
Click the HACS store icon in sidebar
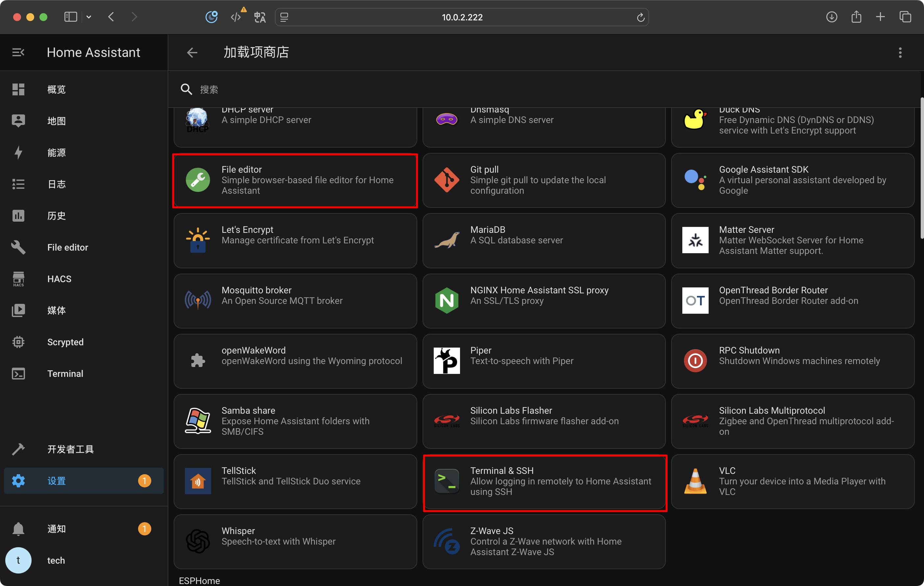tap(18, 279)
